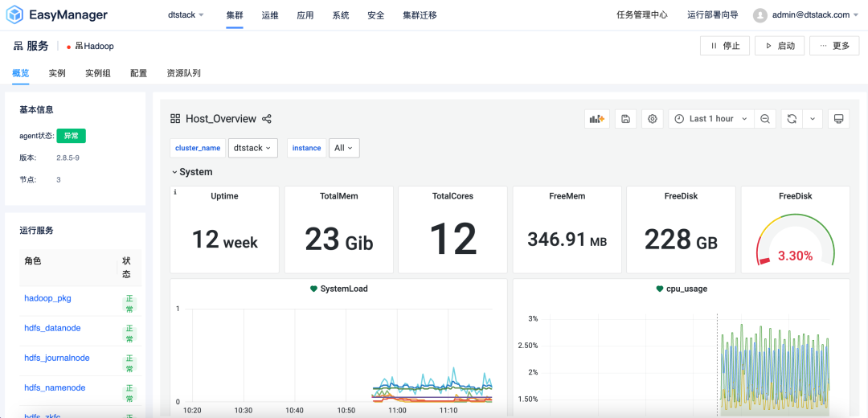The image size is (868, 418).
Task: Switch to the 概览 tab
Action: tap(20, 73)
